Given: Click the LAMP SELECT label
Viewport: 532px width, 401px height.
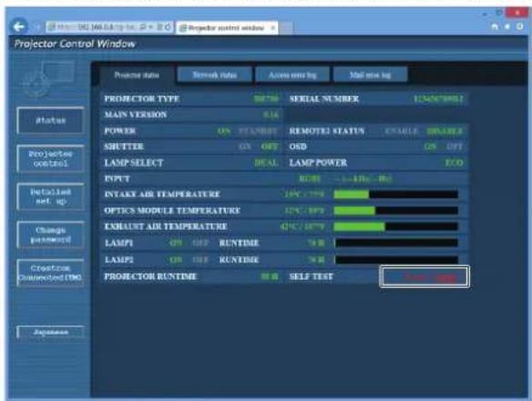Looking at the screenshot, I should pos(134,163).
